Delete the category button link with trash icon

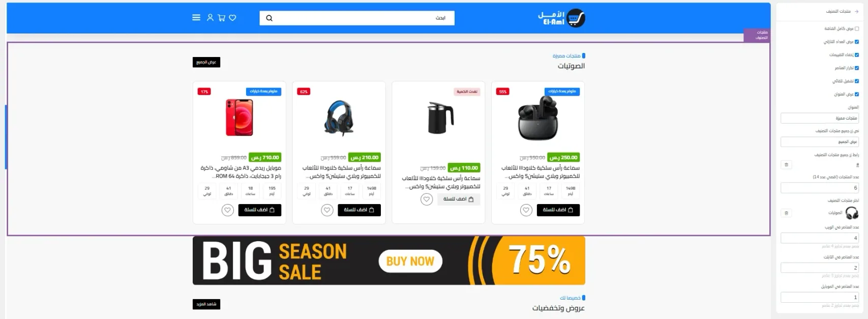coord(786,165)
